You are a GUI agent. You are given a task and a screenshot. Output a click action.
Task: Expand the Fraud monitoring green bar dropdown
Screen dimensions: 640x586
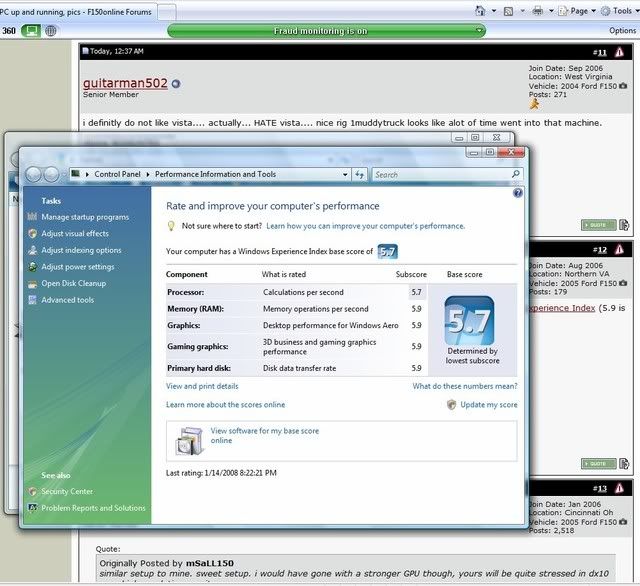tap(480, 31)
